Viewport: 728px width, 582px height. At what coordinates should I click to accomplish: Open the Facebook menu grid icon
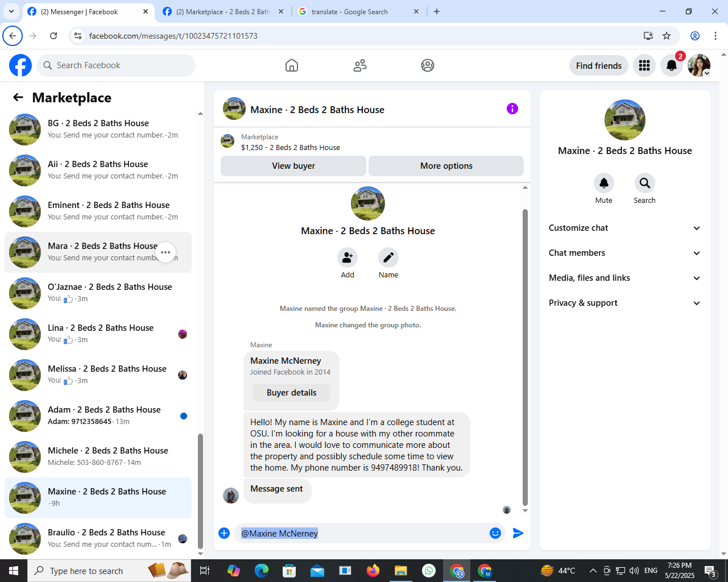pyautogui.click(x=644, y=65)
